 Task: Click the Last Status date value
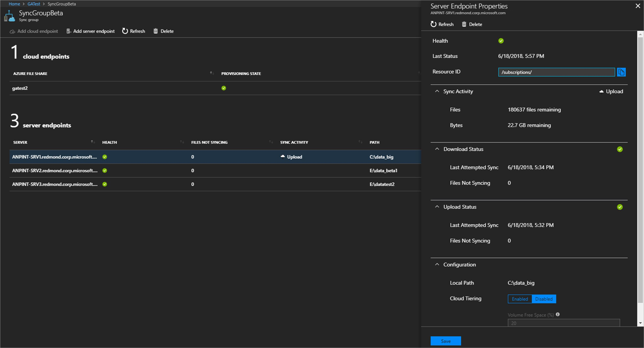click(521, 56)
